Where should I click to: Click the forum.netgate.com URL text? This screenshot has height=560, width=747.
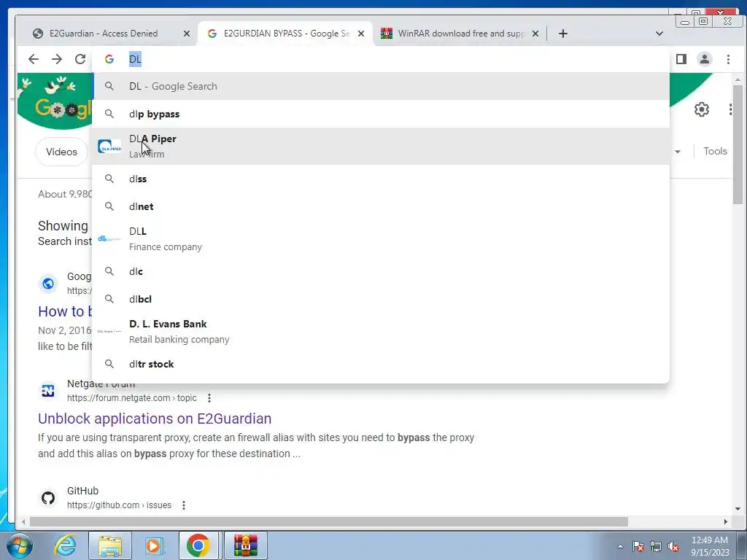click(x=132, y=398)
